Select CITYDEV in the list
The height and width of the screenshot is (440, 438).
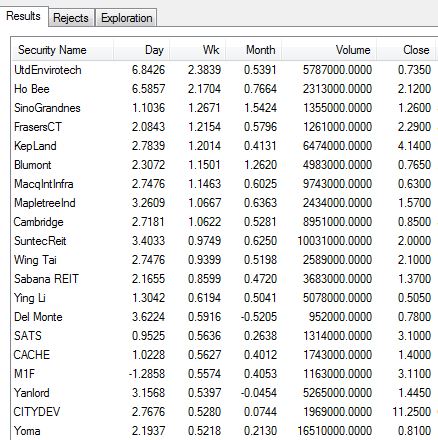pos(224,412)
